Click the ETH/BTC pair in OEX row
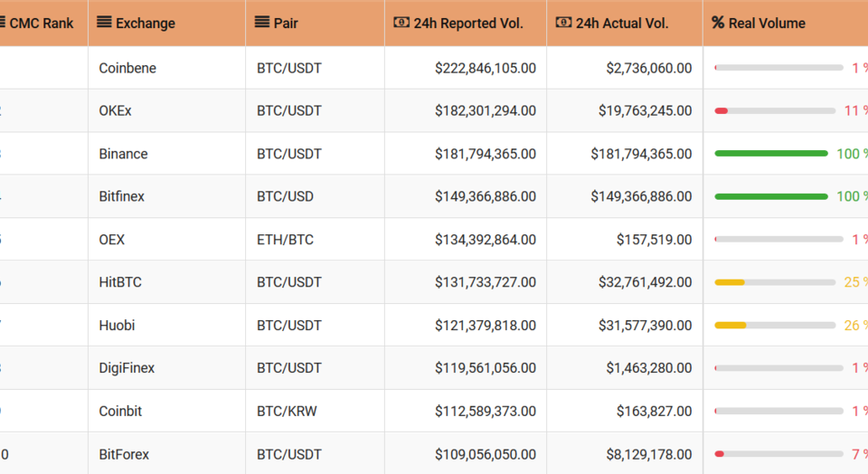The image size is (868, 474). tap(285, 240)
